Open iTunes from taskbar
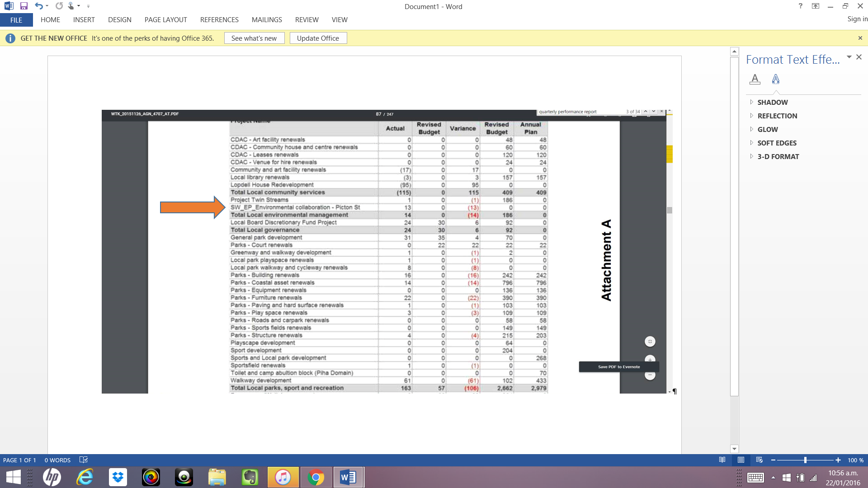The height and width of the screenshot is (488, 868). click(283, 477)
